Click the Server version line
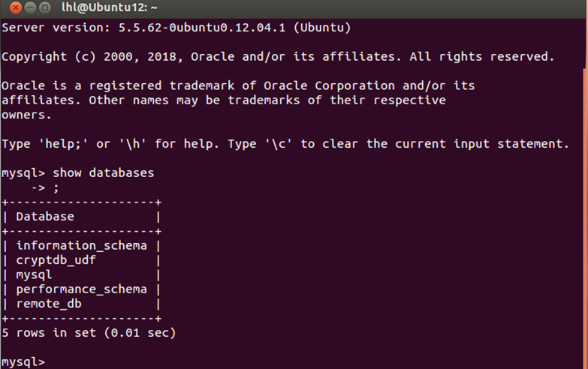588x369 pixels. click(176, 28)
